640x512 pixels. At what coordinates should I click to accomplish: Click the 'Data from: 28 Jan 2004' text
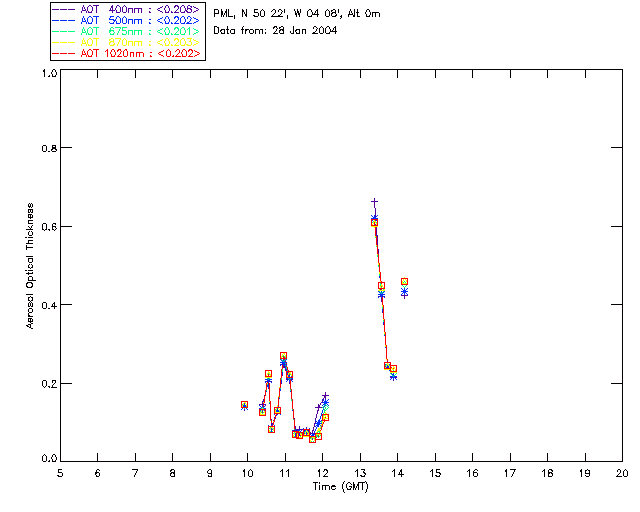(275, 30)
